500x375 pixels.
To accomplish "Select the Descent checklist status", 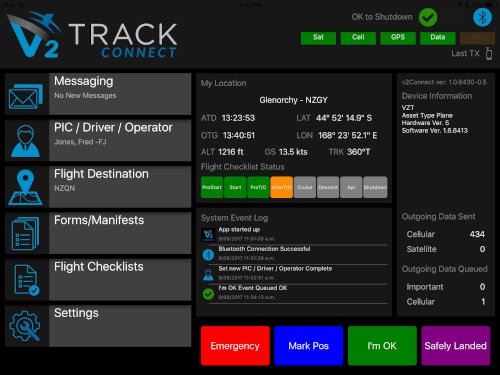I will coord(328,187).
